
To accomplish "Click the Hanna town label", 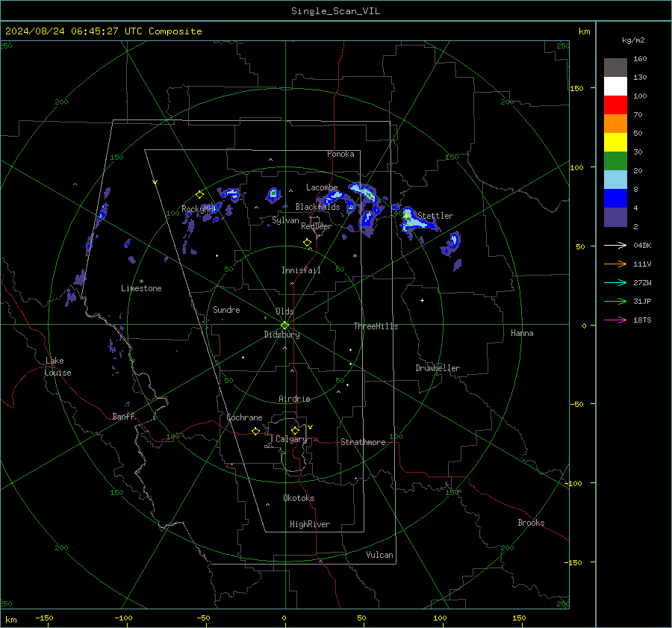I will (x=522, y=333).
